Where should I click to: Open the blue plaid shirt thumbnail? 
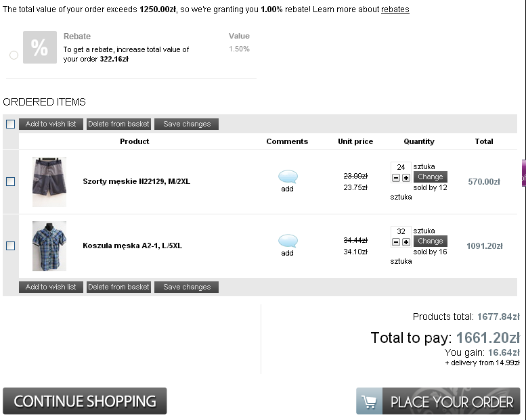coord(49,246)
